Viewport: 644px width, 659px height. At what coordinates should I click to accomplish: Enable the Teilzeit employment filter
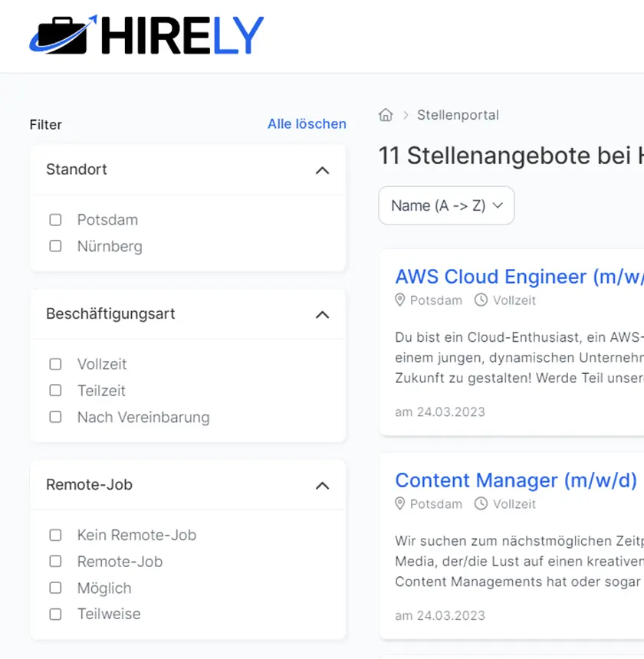click(x=55, y=391)
